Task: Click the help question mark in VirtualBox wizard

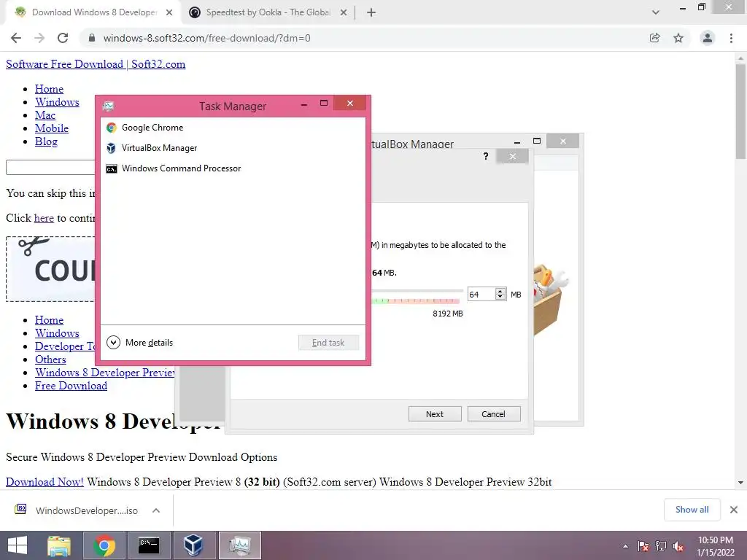Action: coord(485,156)
